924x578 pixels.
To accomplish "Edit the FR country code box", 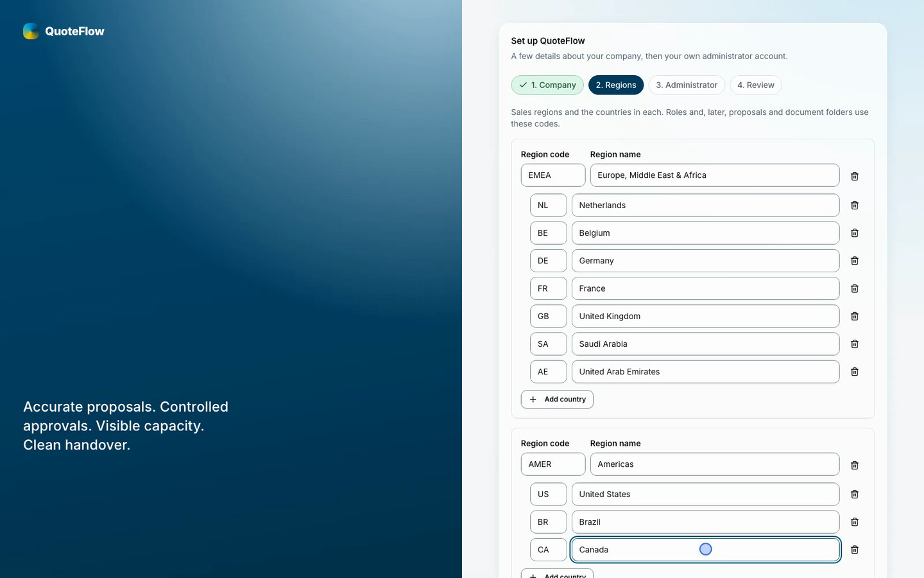I will click(x=549, y=288).
